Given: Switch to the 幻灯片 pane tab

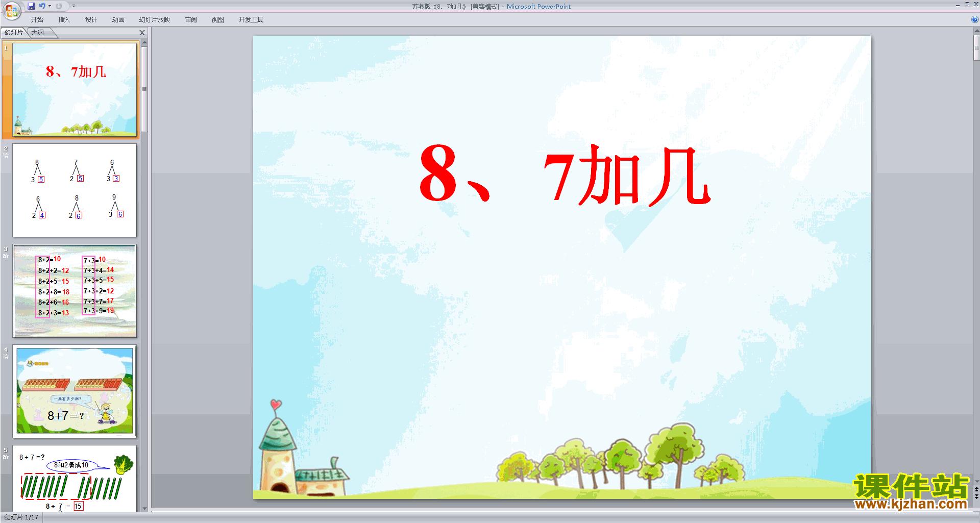Looking at the screenshot, I should 14,33.
